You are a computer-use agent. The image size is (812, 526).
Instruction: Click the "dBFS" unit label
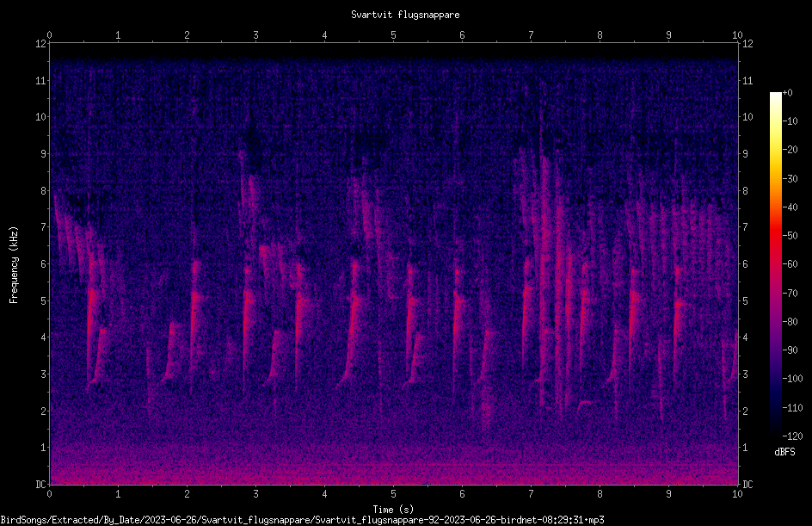point(784,452)
